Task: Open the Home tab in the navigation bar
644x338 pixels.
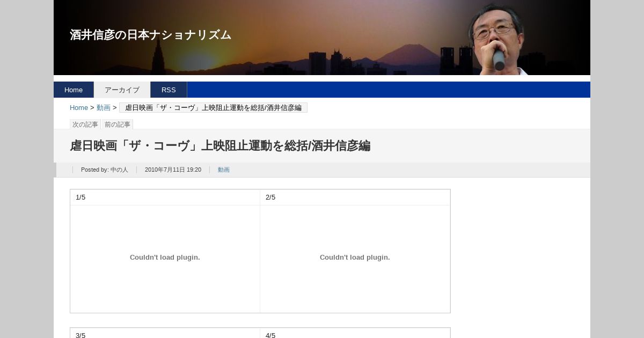Action: coord(74,90)
